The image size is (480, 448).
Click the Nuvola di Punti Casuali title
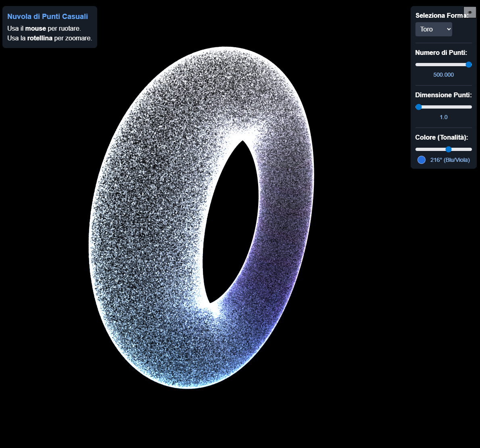(x=48, y=17)
